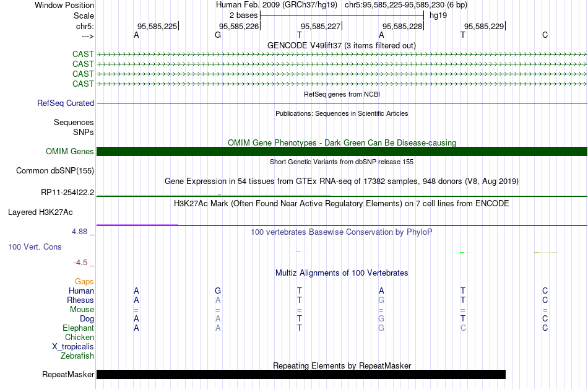Click the Layered H3K27Ac track label
The image size is (588, 389).
40,212
